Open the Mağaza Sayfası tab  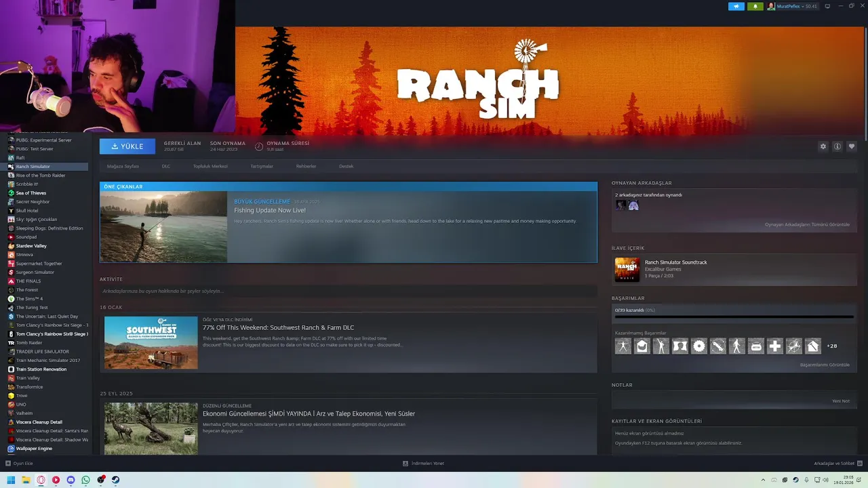point(123,166)
